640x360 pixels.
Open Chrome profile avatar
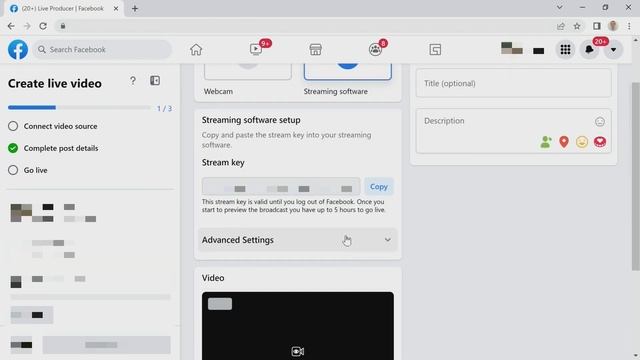[x=613, y=26]
